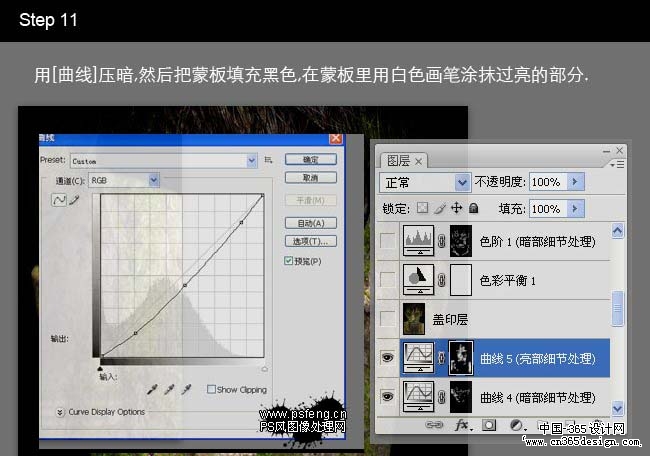Open the 不透明度 opacity slider arrow
The image size is (650, 456).
[575, 182]
